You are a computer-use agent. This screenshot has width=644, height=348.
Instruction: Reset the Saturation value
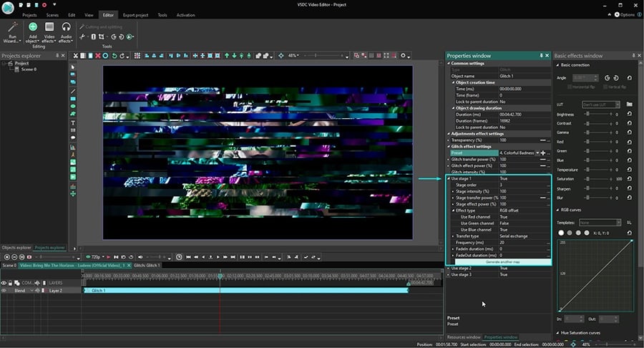pyautogui.click(x=629, y=179)
